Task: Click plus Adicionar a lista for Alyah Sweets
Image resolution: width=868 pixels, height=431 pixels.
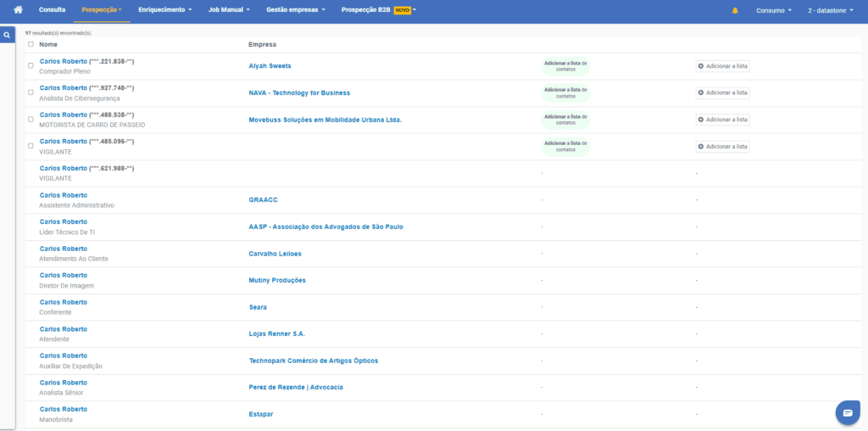Action: pyautogui.click(x=722, y=66)
